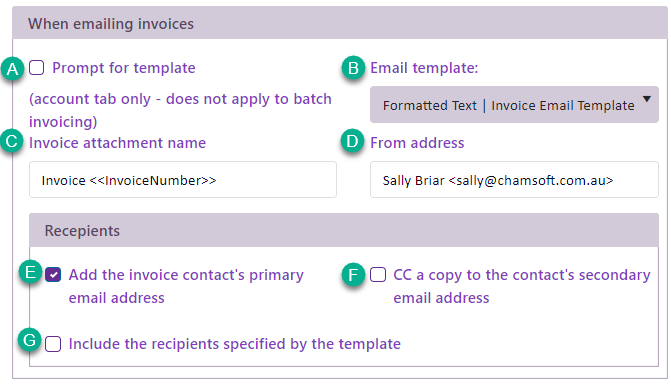Viewport: 671px width, 386px height.
Task: Click the green C callout marker
Action: [x=12, y=141]
